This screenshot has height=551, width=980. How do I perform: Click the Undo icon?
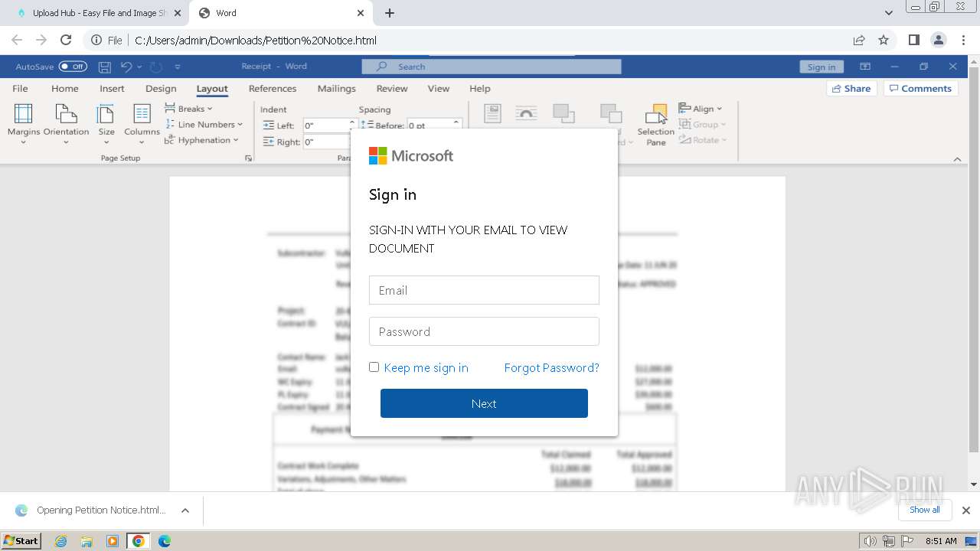pos(127,67)
